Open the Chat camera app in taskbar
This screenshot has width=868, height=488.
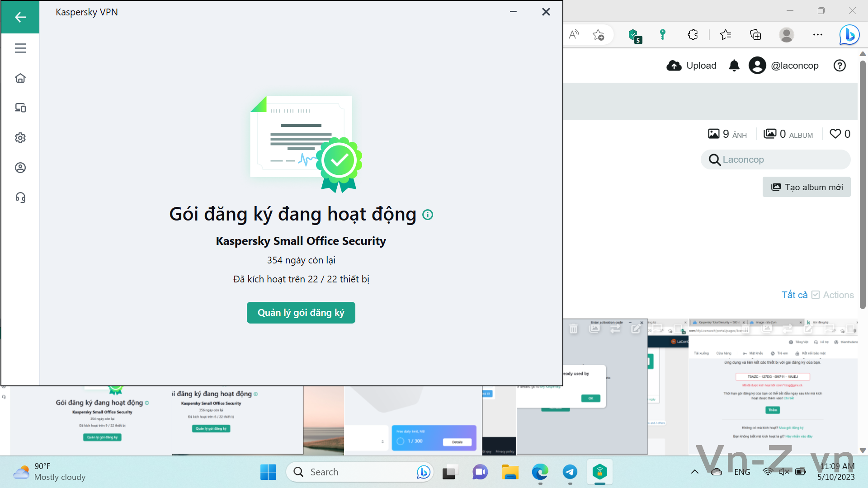tap(480, 472)
